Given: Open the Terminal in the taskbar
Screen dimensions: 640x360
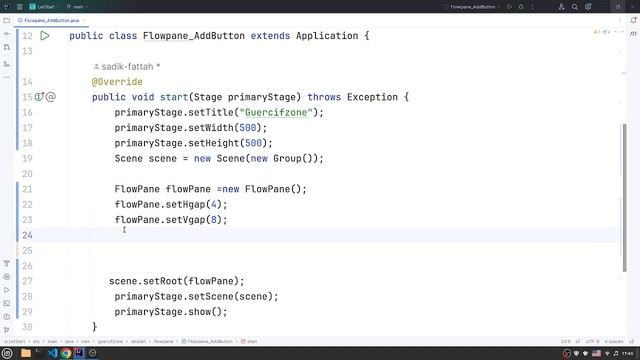Looking at the screenshot, I should point(39,353).
